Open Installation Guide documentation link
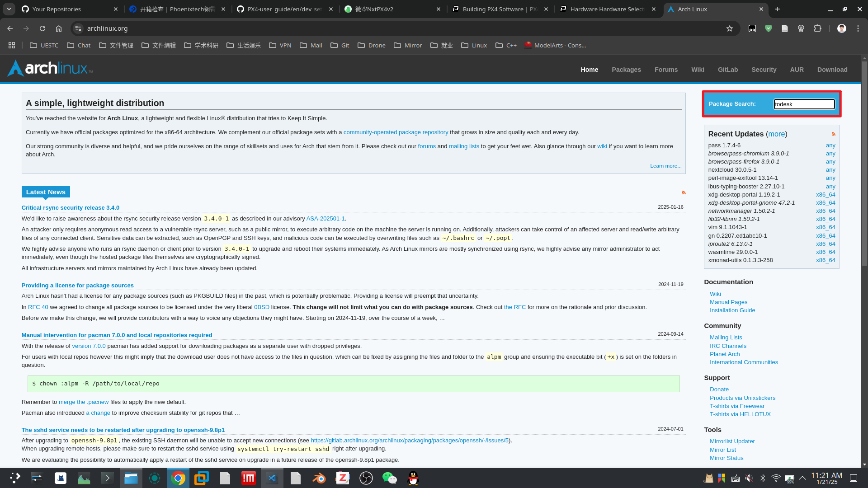 tap(732, 310)
